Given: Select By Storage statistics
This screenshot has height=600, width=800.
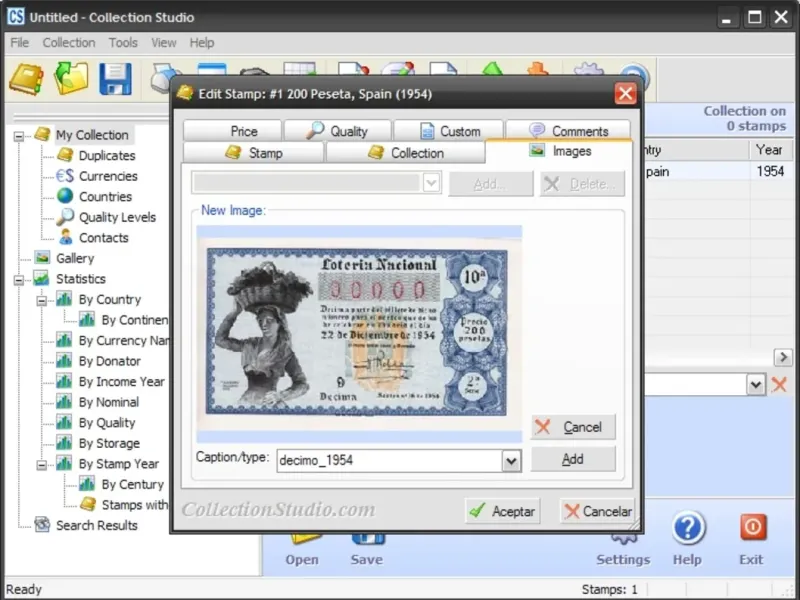Looking at the screenshot, I should (x=109, y=443).
